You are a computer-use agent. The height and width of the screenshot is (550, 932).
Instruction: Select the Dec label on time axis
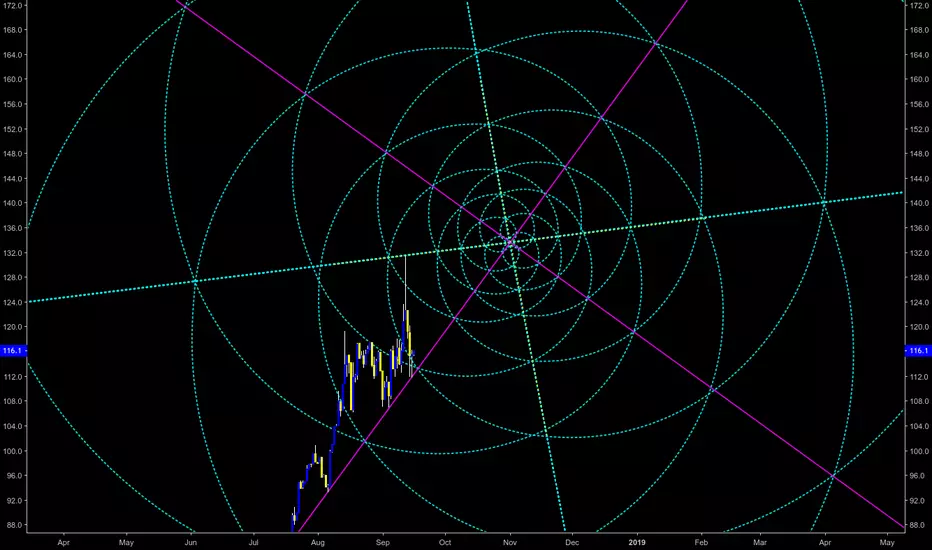click(572, 542)
